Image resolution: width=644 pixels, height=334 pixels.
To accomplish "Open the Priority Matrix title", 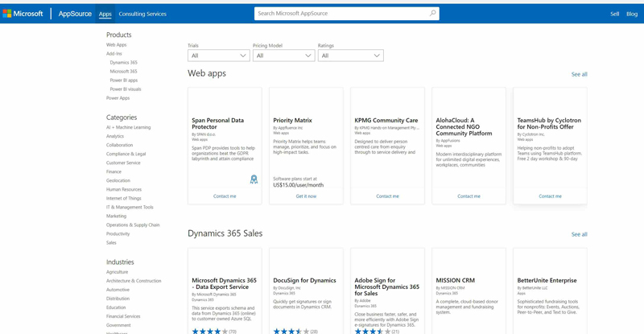I will pos(292,121).
